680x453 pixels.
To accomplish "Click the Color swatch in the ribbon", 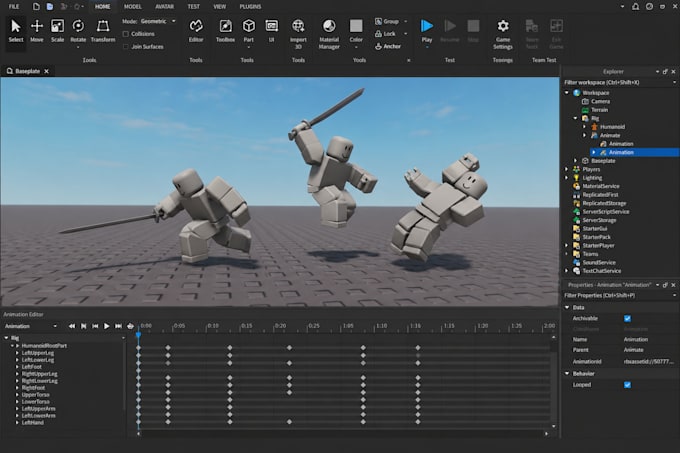I will click(x=356, y=26).
